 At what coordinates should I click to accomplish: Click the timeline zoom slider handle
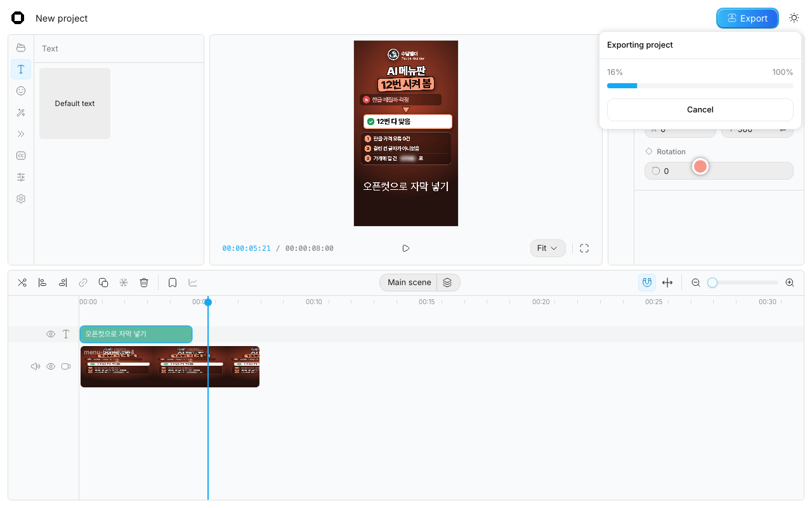[712, 283]
